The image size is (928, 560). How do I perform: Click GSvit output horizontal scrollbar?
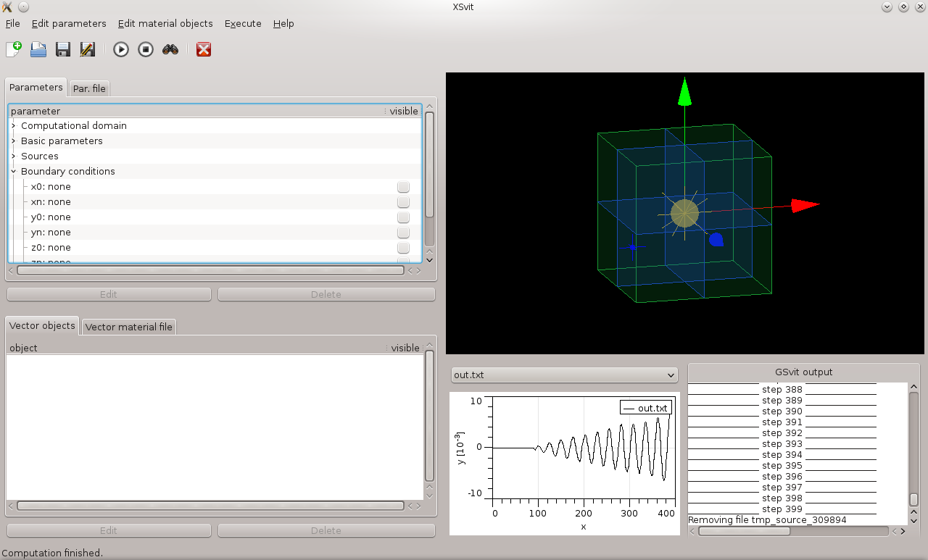click(x=744, y=531)
